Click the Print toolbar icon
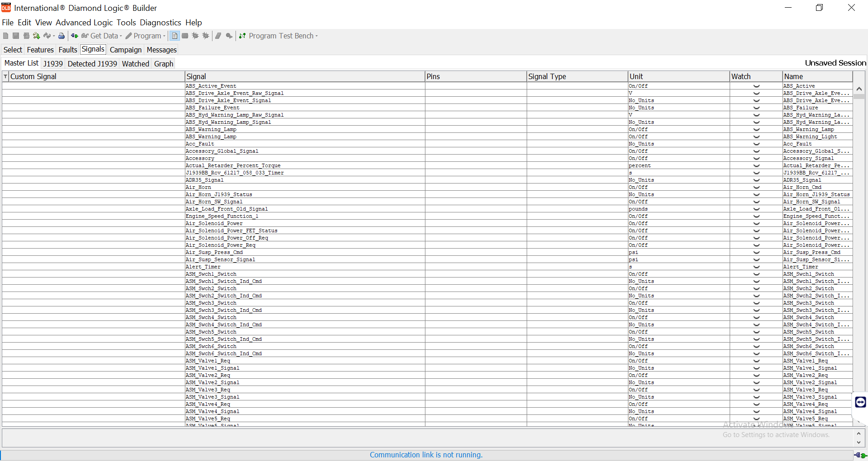868x461 pixels. 61,36
